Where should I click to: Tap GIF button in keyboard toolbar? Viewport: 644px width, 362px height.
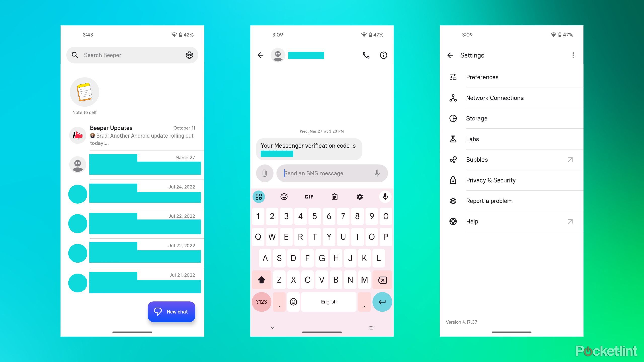click(x=309, y=196)
